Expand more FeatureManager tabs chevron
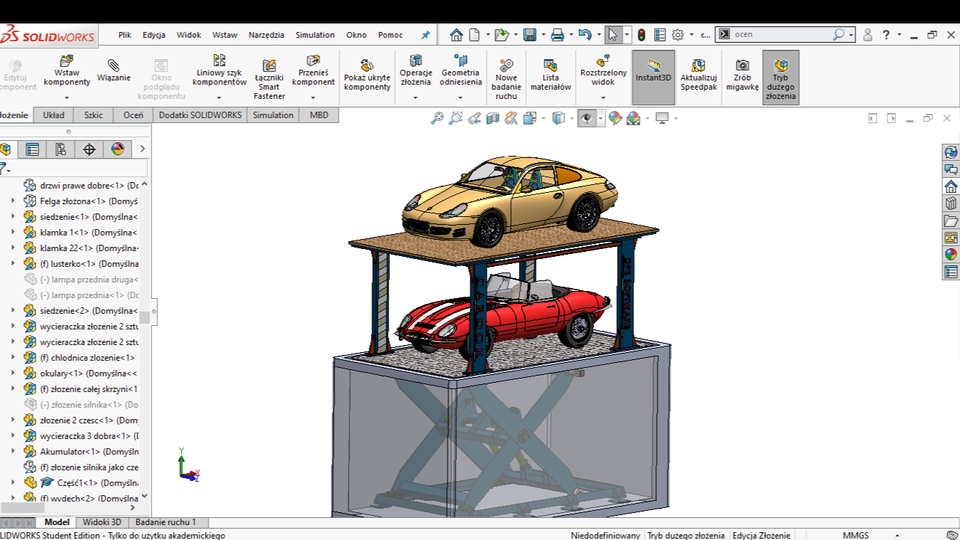960x540 pixels. [x=142, y=149]
